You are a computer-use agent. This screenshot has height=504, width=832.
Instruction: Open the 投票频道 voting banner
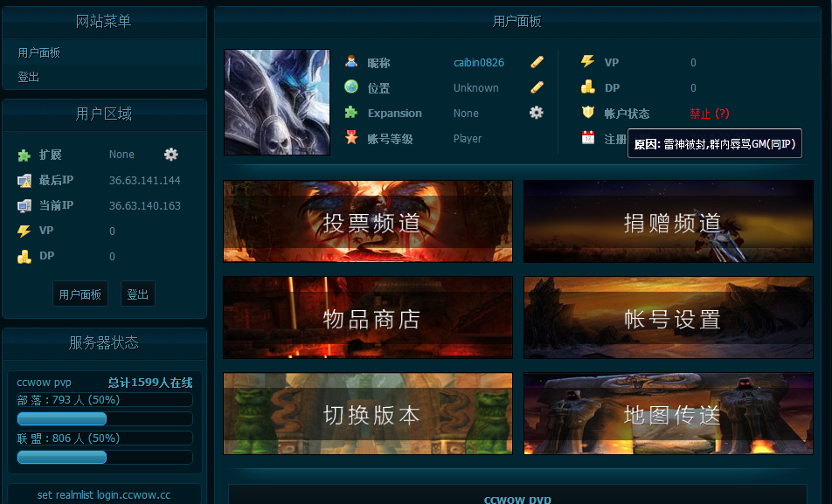pos(368,222)
